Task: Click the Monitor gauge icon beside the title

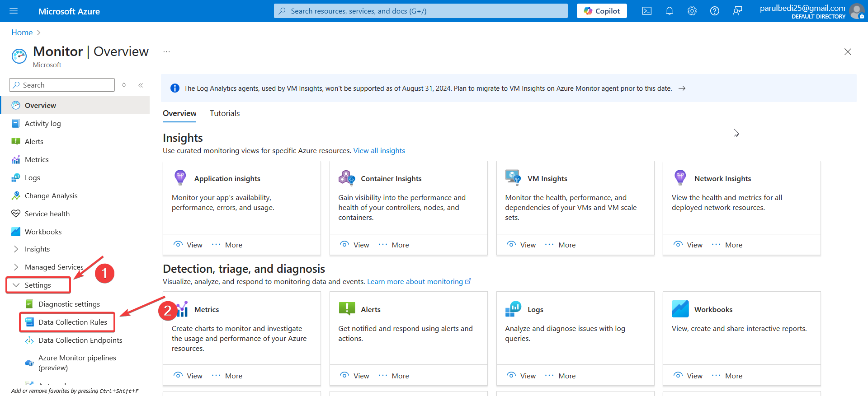Action: coord(19,56)
